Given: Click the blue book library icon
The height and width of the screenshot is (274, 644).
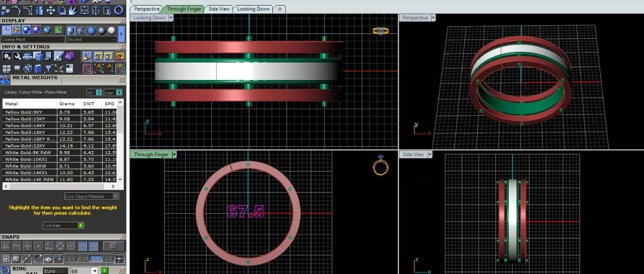Looking at the screenshot, I should tap(37, 68).
